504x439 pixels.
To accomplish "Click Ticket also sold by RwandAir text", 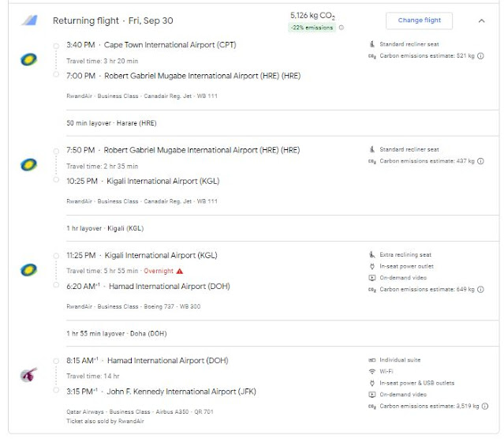I will click(103, 422).
